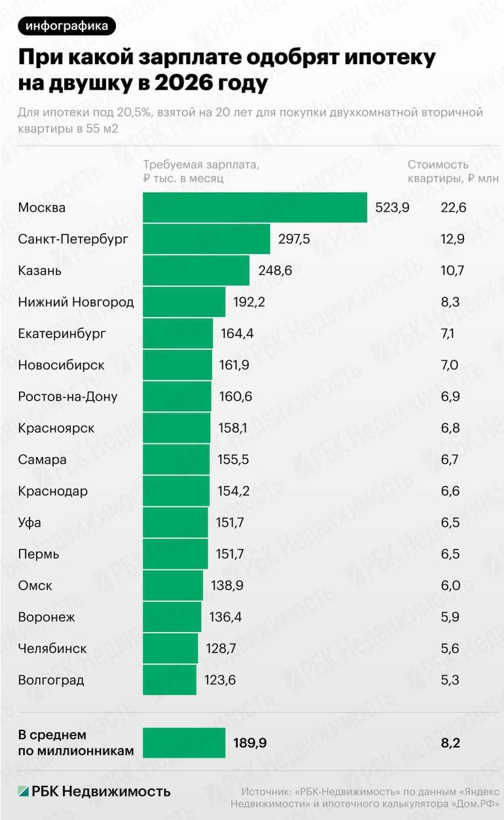
Task: Click the Санкт-Петербург bar in the chart
Action: pyautogui.click(x=206, y=239)
